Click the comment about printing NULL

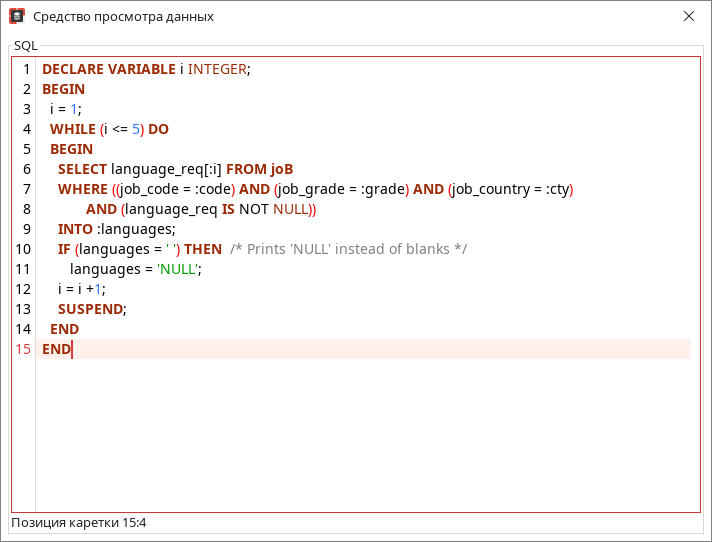(348, 249)
